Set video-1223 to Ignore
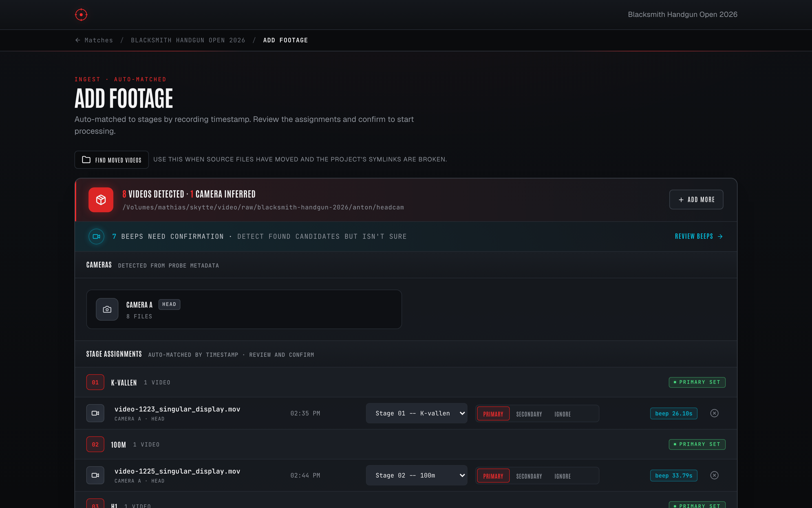The width and height of the screenshot is (812, 508). point(562,414)
